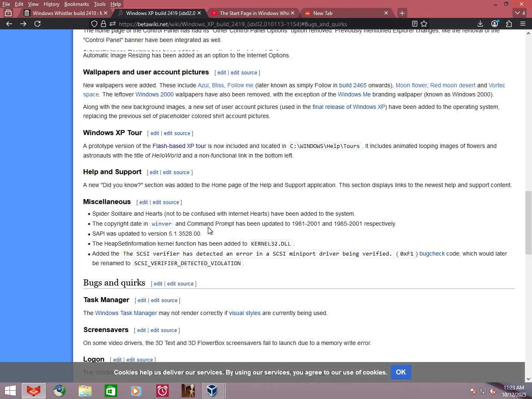Open the media player taskbar icon

point(136,391)
